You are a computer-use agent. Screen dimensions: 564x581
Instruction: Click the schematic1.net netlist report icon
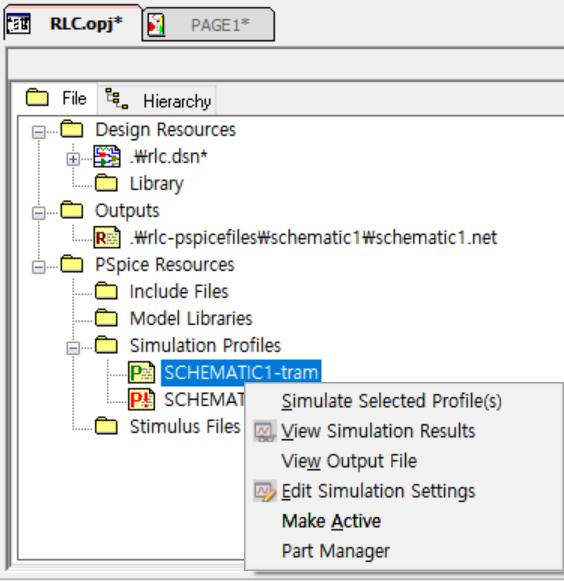click(107, 237)
